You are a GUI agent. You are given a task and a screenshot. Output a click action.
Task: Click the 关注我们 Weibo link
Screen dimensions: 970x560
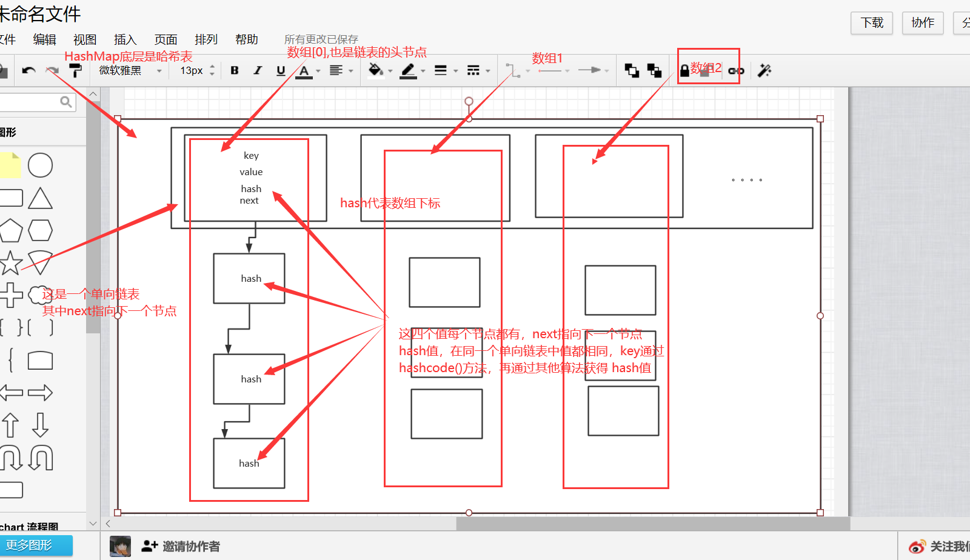(x=940, y=547)
